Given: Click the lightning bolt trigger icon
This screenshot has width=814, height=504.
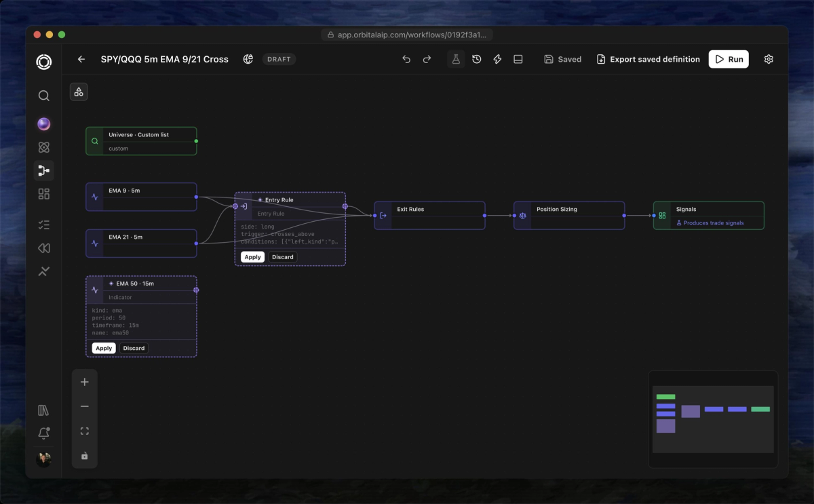Looking at the screenshot, I should click(x=497, y=59).
